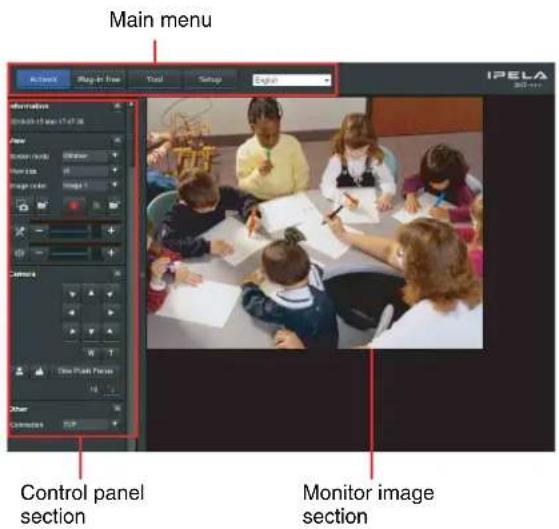The height and width of the screenshot is (529, 559).
Task: Pan camera down-right with diagonal arrow
Action: tap(110, 332)
